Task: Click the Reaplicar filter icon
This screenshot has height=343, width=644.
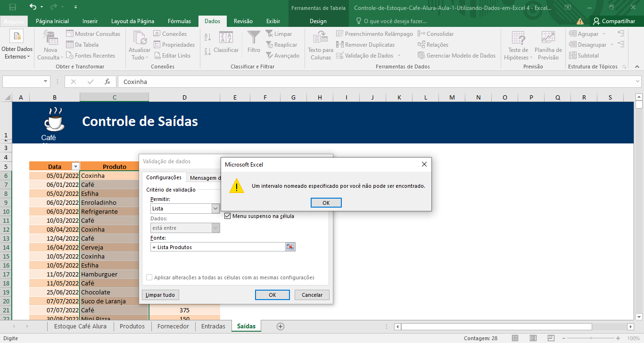Action: click(269, 45)
